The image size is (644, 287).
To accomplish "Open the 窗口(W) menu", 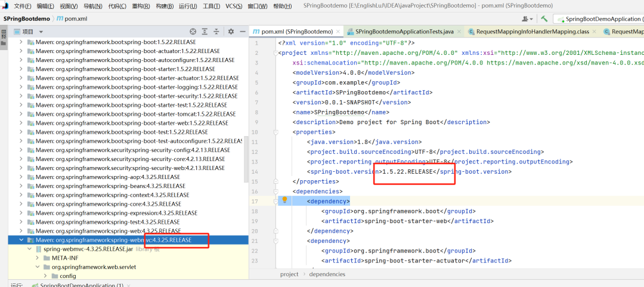I will tap(258, 6).
